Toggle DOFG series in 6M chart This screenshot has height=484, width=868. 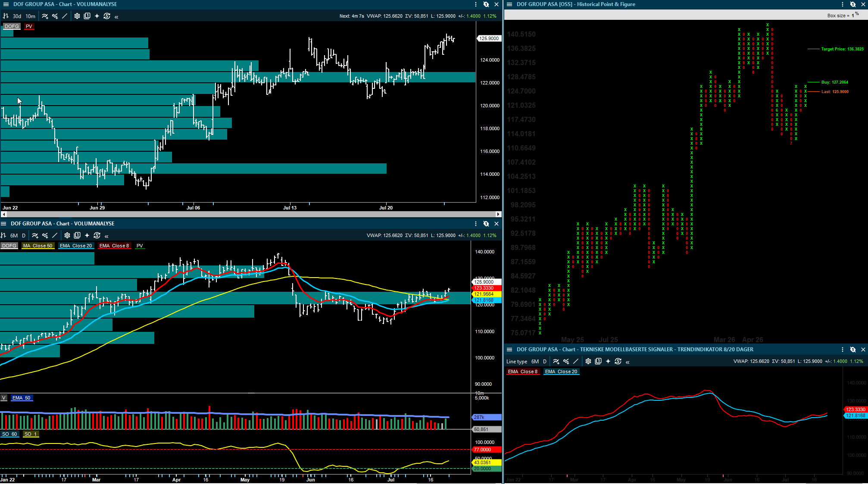[9, 246]
